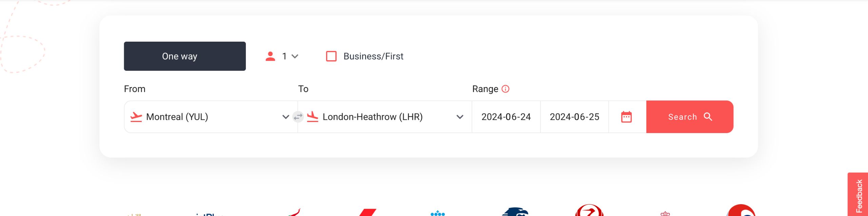Click the arrival plane icon
Image resolution: width=868 pixels, height=216 pixels.
(x=313, y=117)
